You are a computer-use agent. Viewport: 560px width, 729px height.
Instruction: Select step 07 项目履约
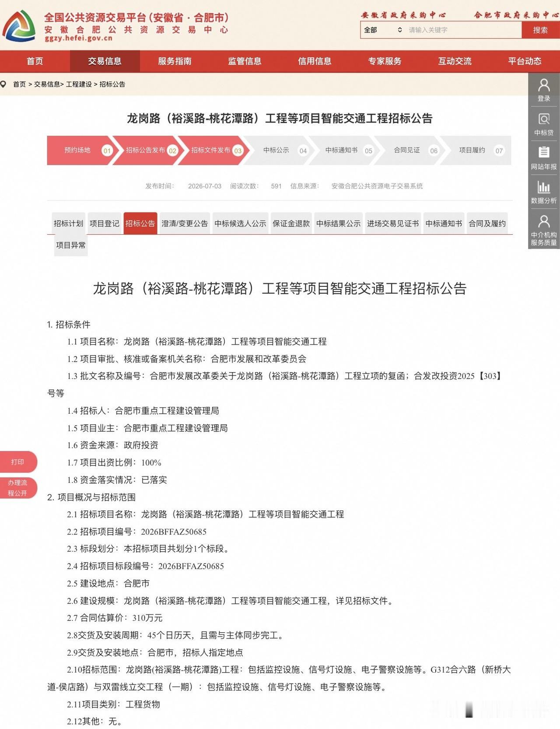coord(475,150)
